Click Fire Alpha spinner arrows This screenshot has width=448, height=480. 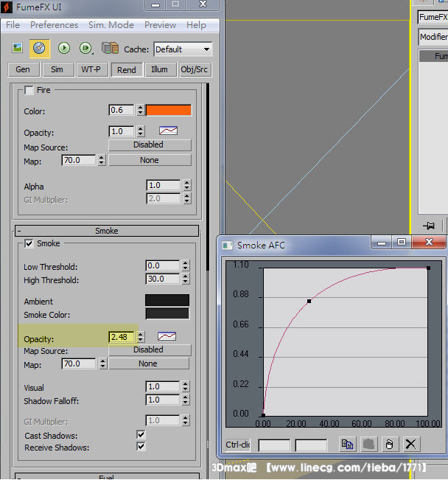[x=186, y=185]
